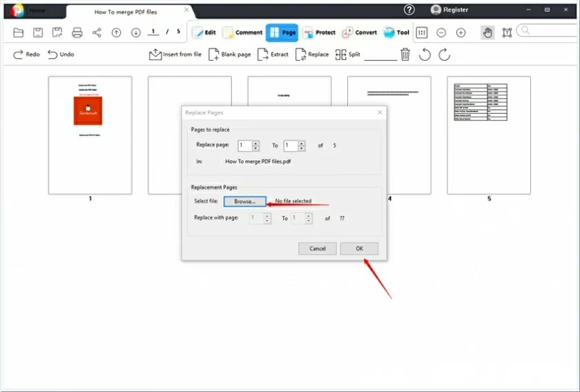Increase 'Replace page' start value
Image resolution: width=580 pixels, height=392 pixels.
pyautogui.click(x=255, y=143)
